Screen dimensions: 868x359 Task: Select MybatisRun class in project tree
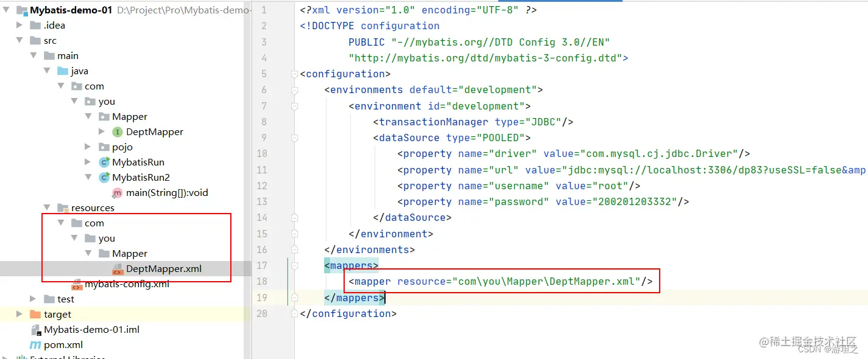coord(138,162)
